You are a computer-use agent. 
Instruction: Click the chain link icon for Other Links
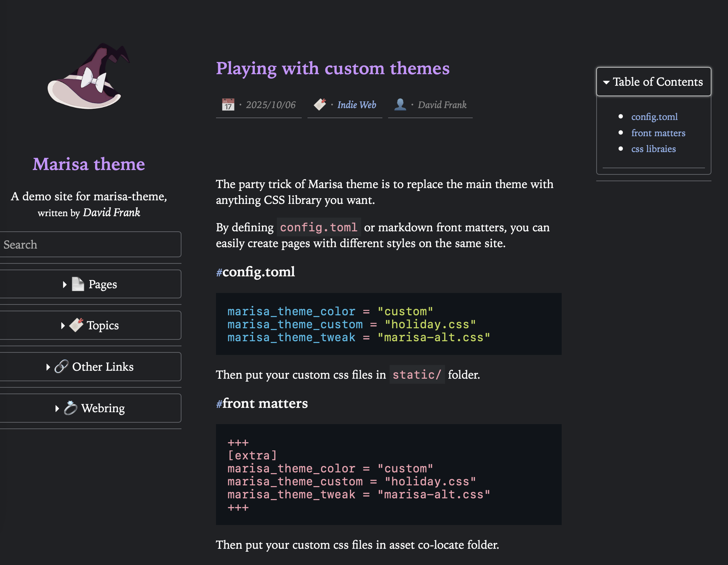click(62, 366)
